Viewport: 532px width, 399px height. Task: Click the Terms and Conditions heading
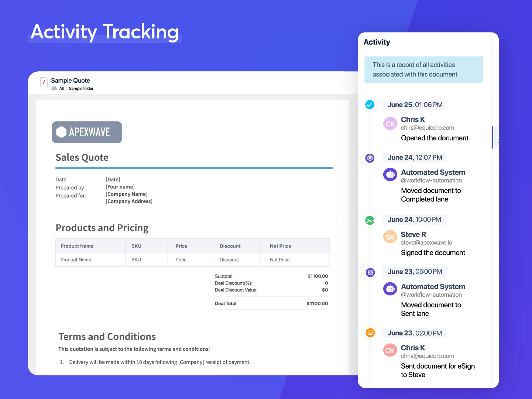[x=107, y=337]
